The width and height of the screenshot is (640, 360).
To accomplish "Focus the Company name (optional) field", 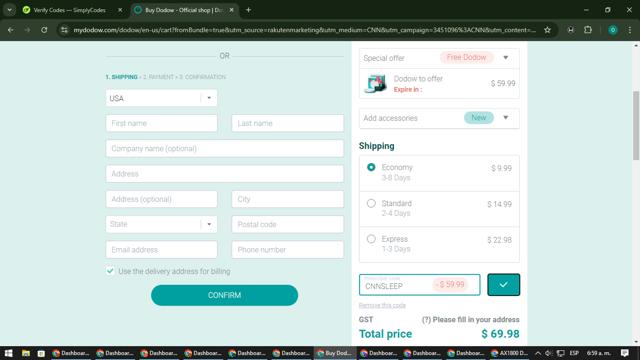I will 224,149.
